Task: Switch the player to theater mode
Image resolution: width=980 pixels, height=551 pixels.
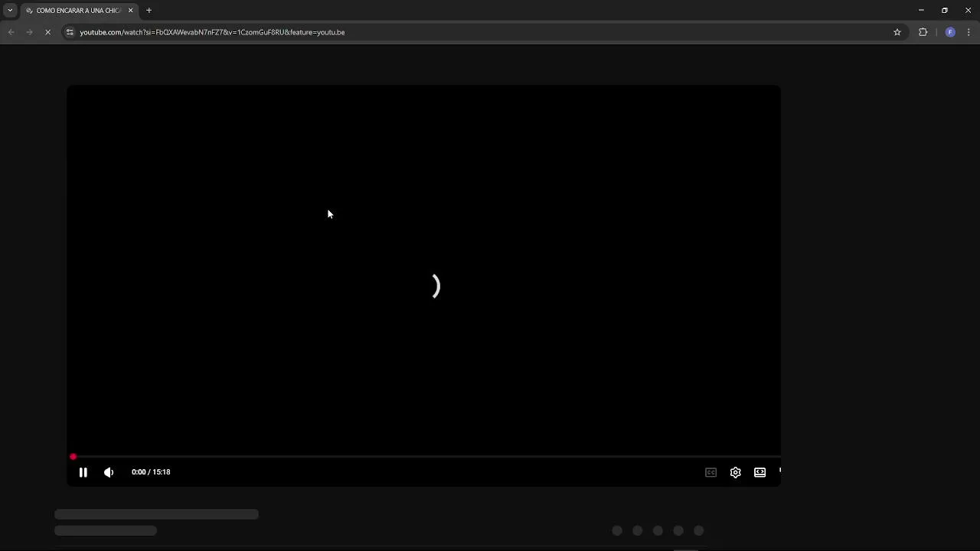Action: [x=759, y=472]
